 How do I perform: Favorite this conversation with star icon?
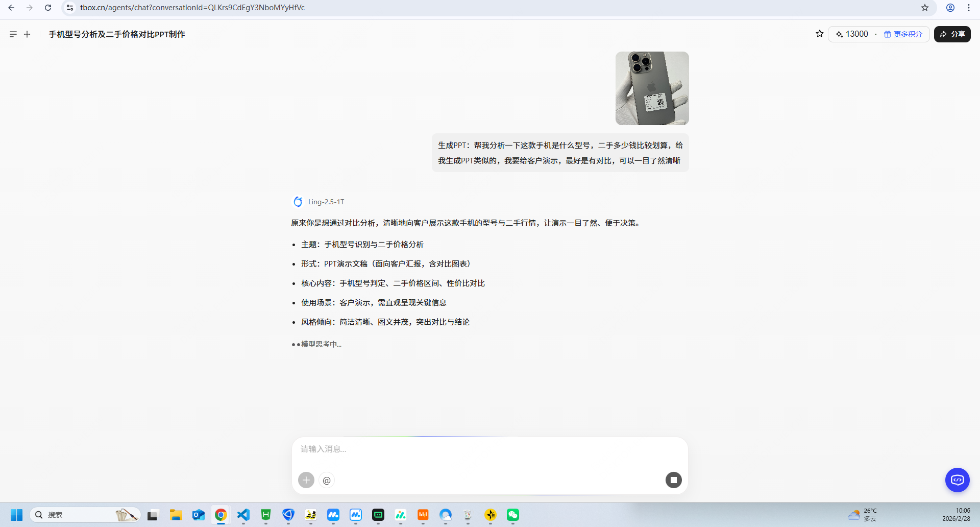tap(819, 34)
